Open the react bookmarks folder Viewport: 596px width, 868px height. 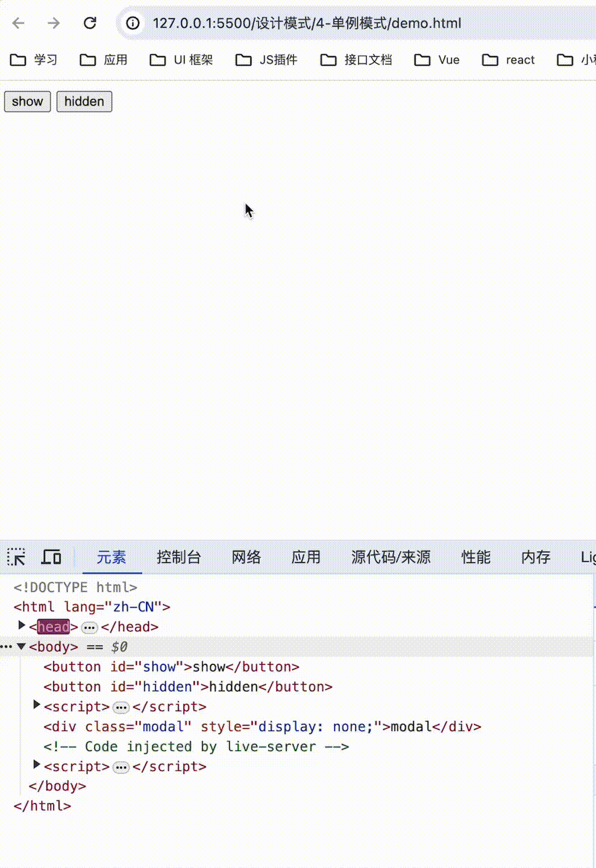pyautogui.click(x=508, y=60)
